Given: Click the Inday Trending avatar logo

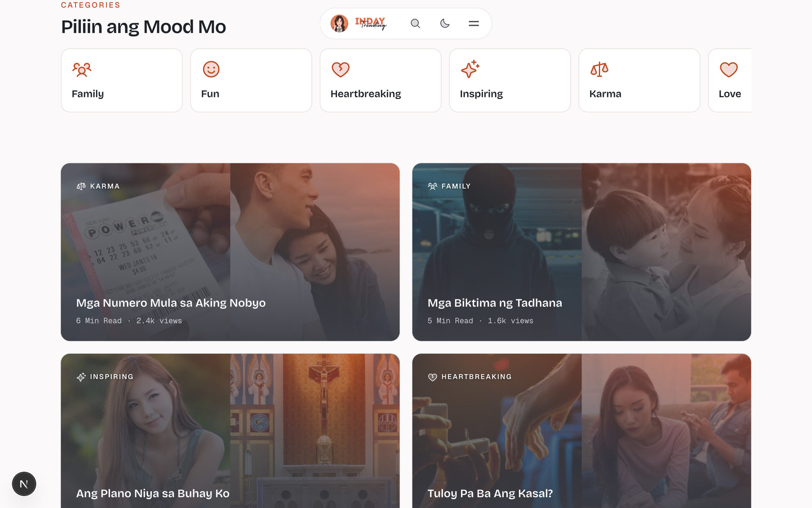Looking at the screenshot, I should tap(339, 23).
